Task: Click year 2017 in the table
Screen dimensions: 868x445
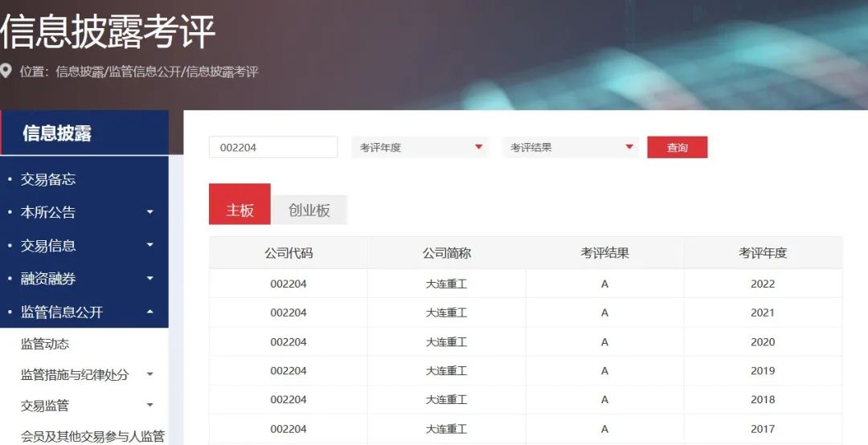Action: click(763, 429)
